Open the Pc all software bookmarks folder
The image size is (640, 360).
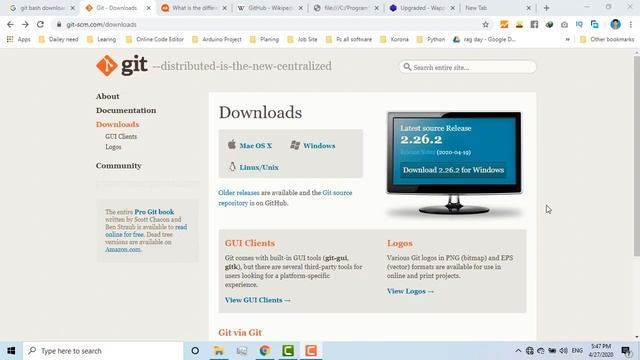pyautogui.click(x=349, y=39)
